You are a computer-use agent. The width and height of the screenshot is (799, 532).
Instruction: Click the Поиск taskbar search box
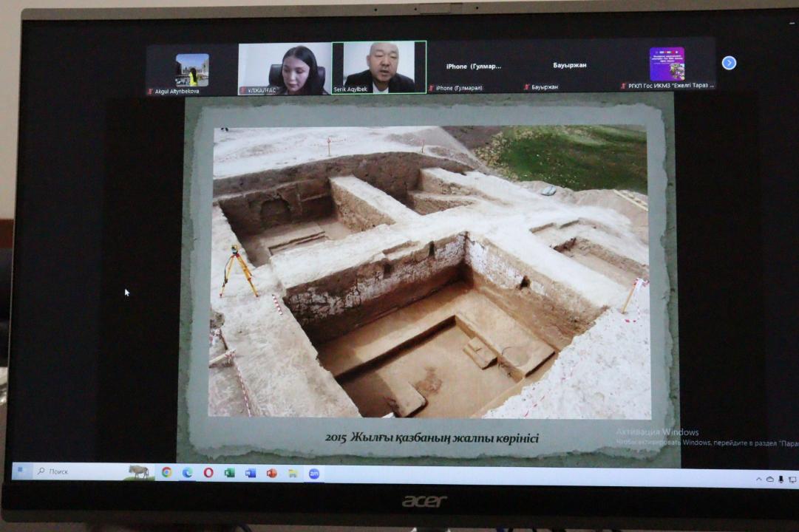click(x=95, y=472)
